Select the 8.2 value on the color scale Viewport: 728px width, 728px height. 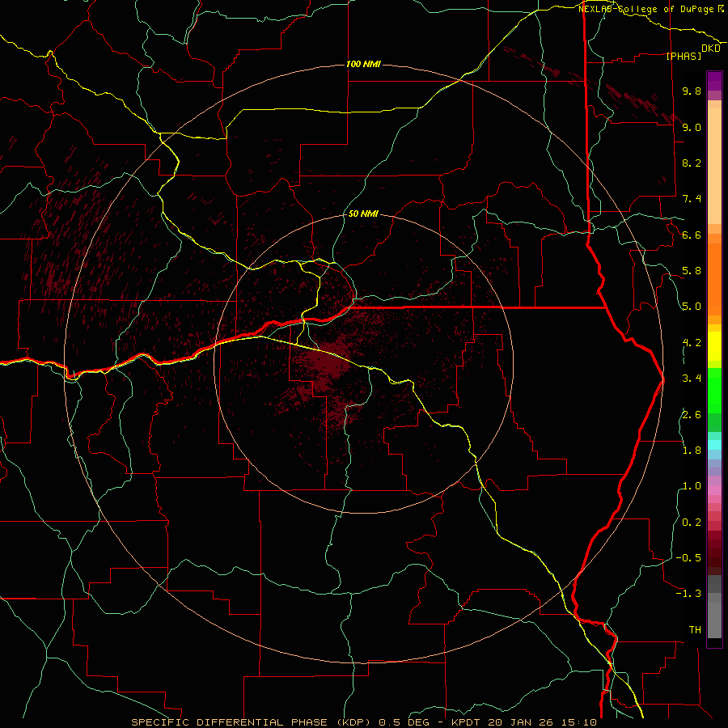692,163
